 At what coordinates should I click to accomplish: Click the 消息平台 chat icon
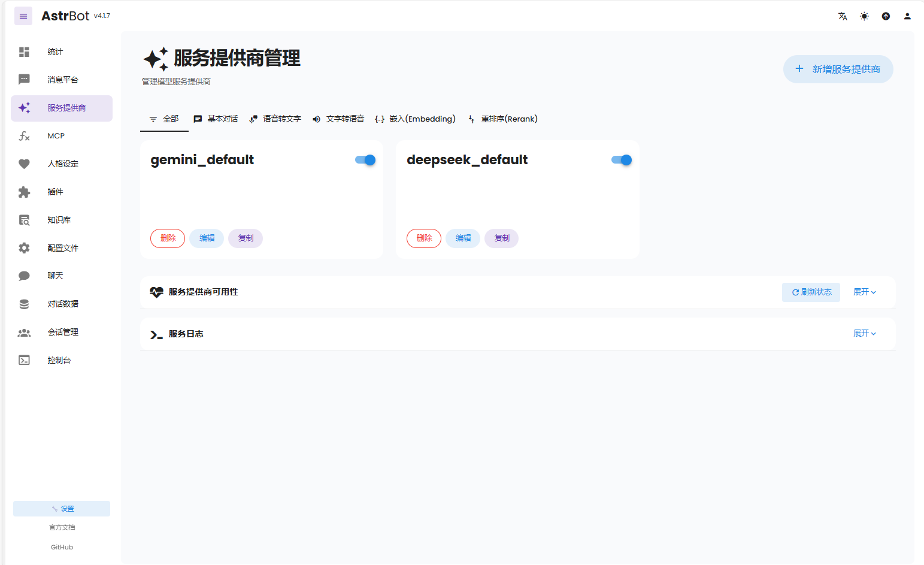coord(24,80)
